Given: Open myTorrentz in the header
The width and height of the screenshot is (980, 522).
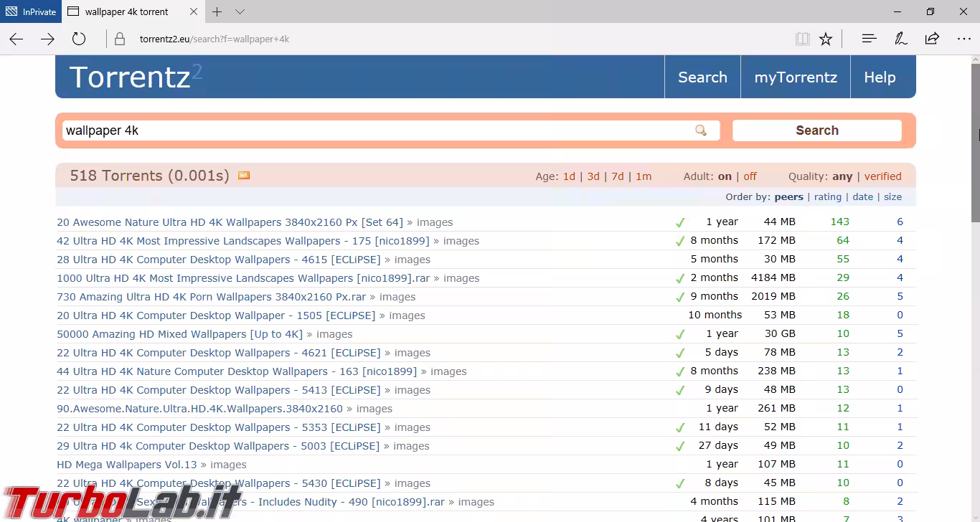Looking at the screenshot, I should coord(796,77).
